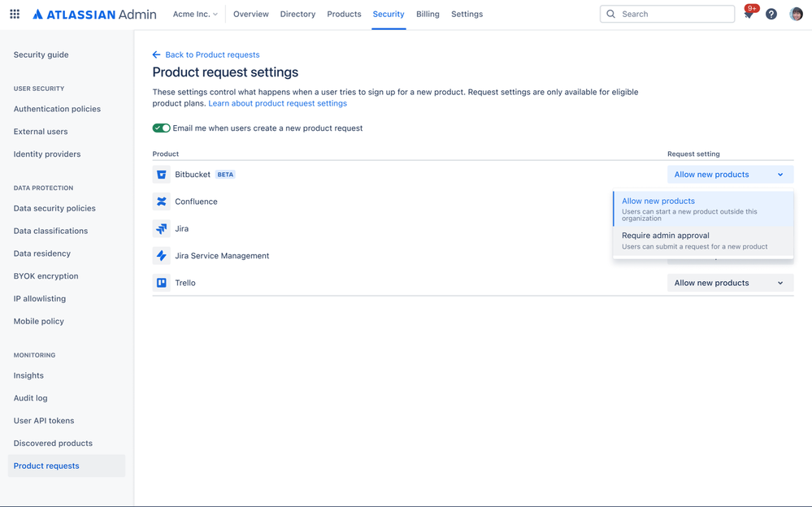Viewport: 812px width, 507px height.
Task: Open the Billing tab
Action: click(x=428, y=14)
